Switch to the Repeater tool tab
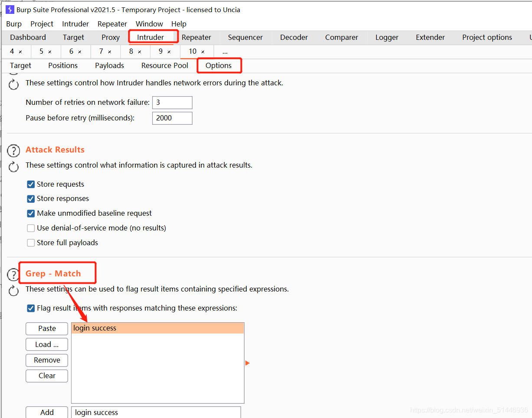 [x=196, y=37]
